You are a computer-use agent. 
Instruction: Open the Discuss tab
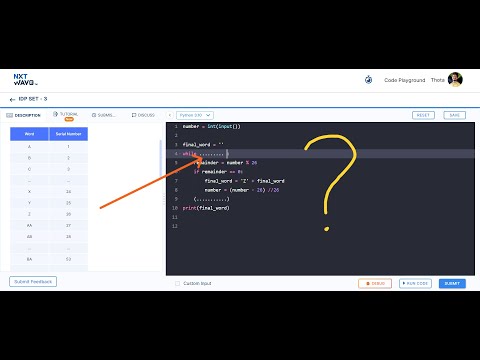pos(143,115)
